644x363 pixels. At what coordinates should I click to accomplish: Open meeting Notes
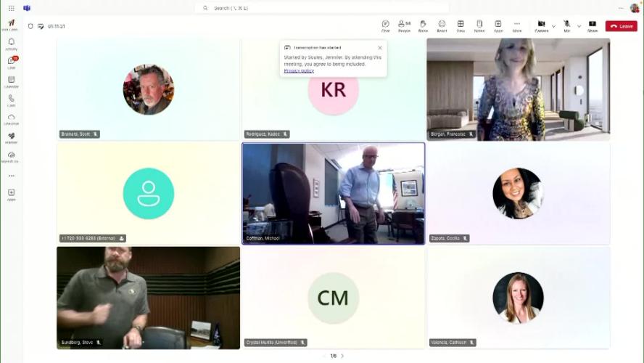pyautogui.click(x=479, y=25)
